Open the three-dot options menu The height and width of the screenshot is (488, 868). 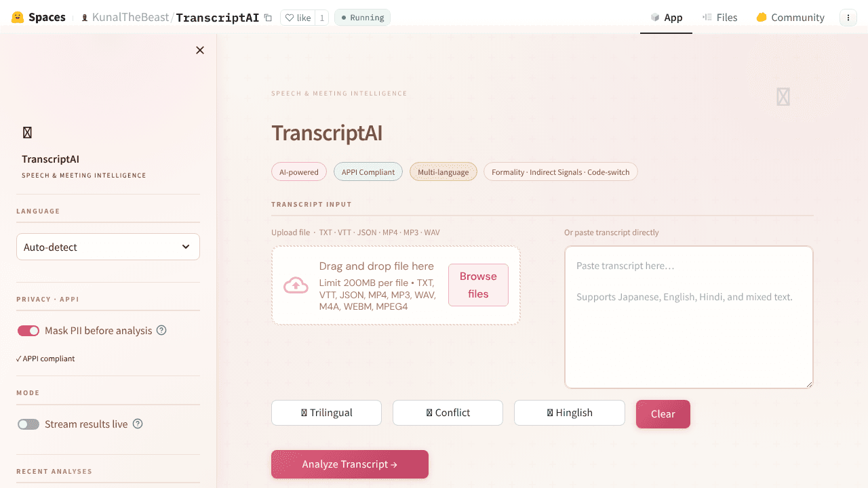click(x=848, y=18)
